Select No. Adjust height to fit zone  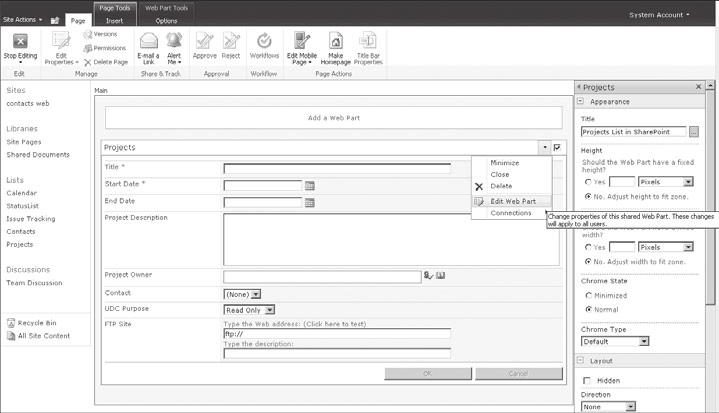point(588,196)
